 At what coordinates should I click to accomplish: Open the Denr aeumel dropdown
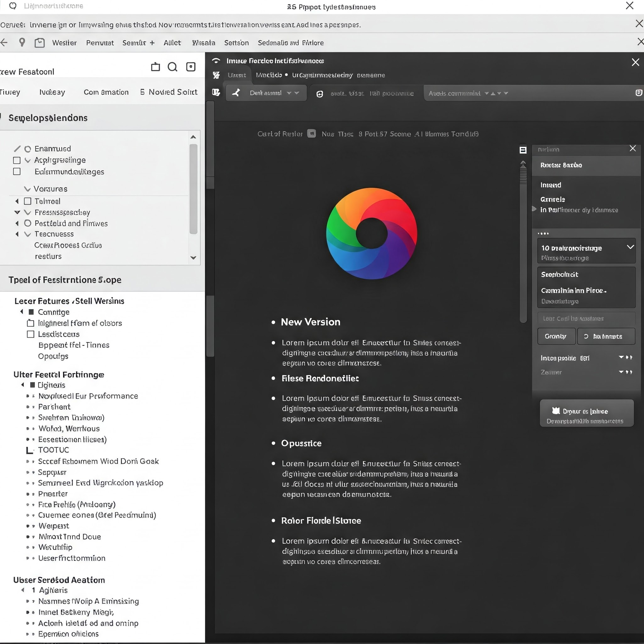pos(266,93)
